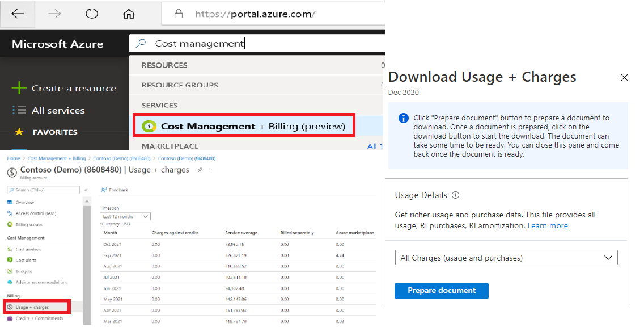The width and height of the screenshot is (644, 327).
Task: Collapse the sidebar with the chevron toggle
Action: 86,190
